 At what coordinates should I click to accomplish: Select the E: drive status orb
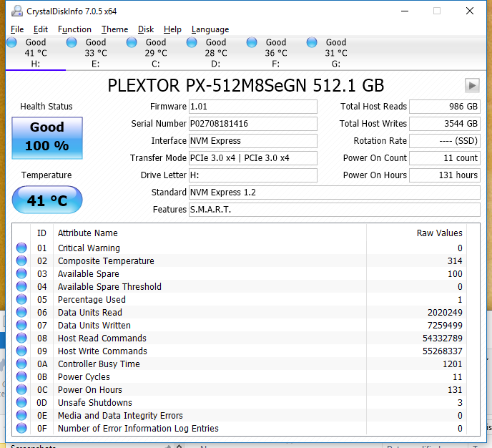click(72, 43)
